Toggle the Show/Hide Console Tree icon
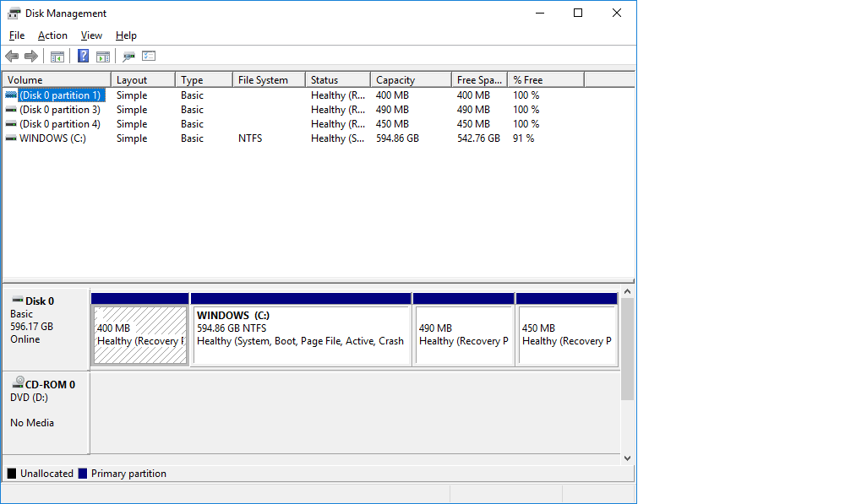The image size is (867, 504). [57, 57]
